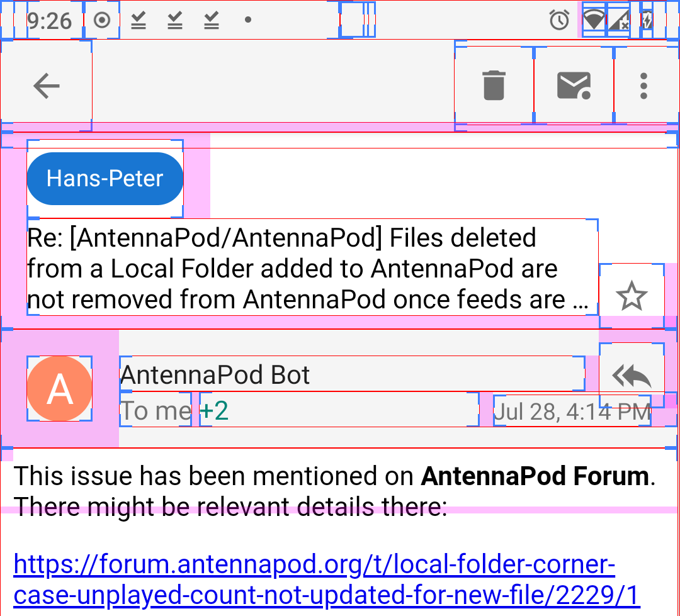Open the three-dot overflow menu
Image resolution: width=680 pixels, height=616 pixels.
[644, 86]
